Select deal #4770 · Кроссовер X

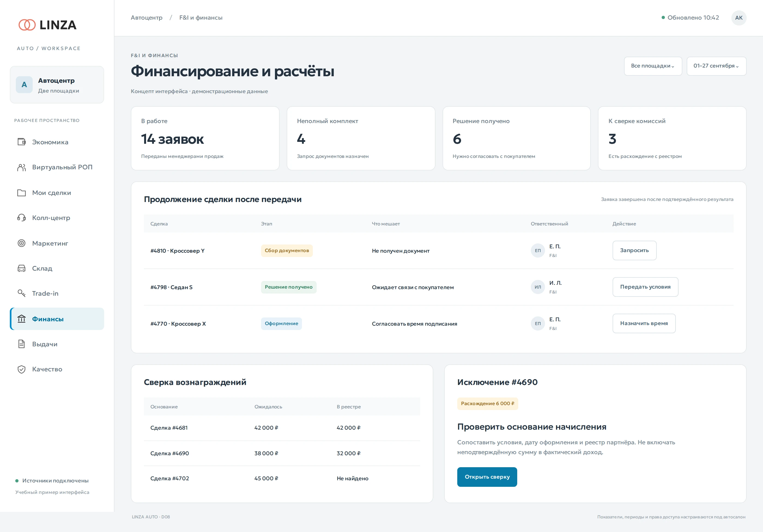tap(178, 324)
